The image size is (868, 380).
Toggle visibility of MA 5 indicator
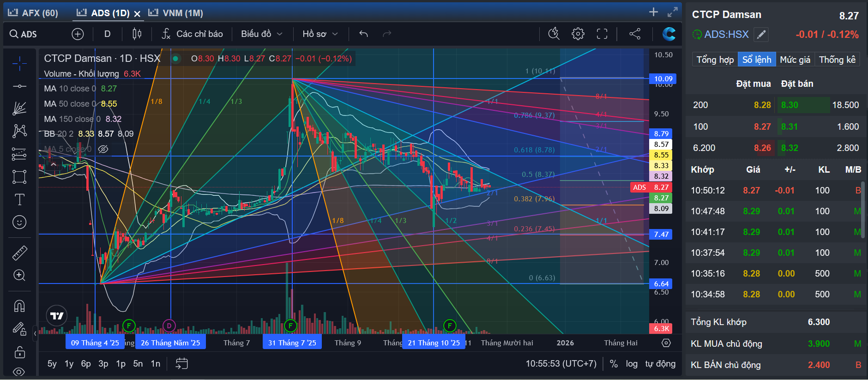(103, 149)
